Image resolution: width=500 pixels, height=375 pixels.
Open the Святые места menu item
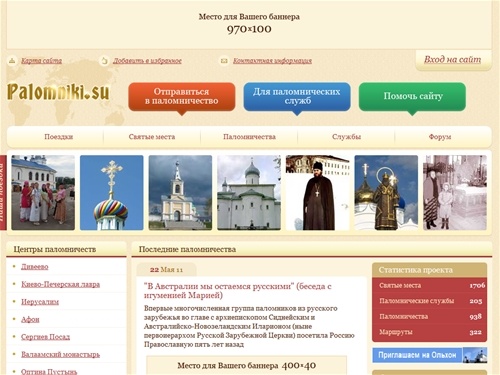pos(152,137)
